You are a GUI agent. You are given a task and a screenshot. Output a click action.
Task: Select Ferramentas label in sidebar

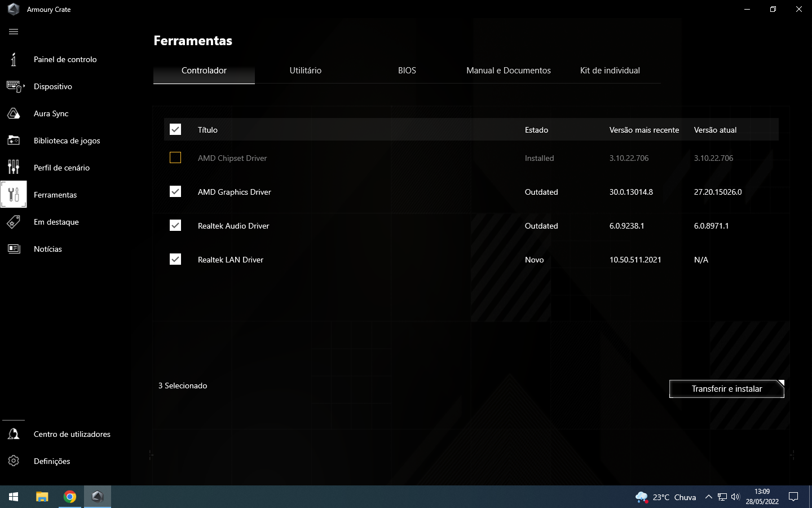click(x=55, y=195)
